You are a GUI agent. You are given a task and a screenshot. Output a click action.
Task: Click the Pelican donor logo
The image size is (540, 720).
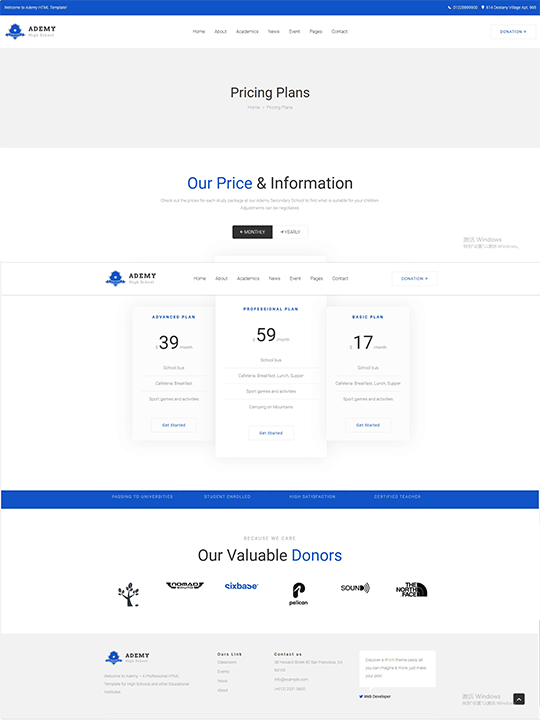point(298,594)
